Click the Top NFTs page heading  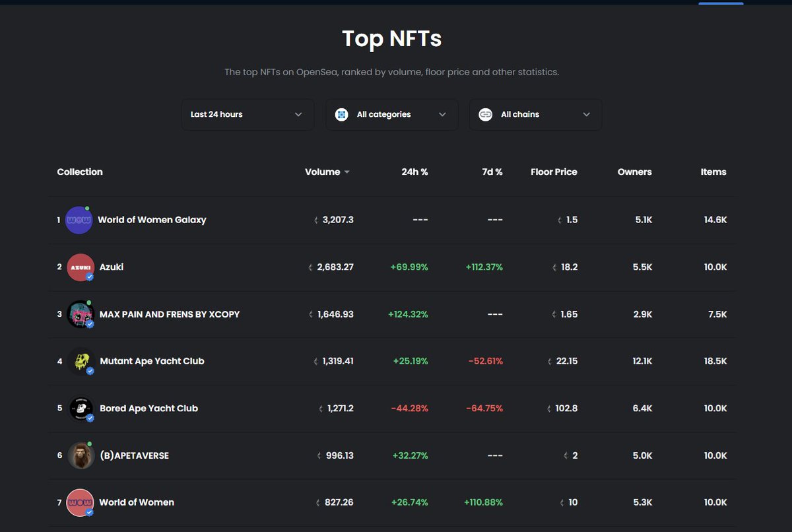392,39
